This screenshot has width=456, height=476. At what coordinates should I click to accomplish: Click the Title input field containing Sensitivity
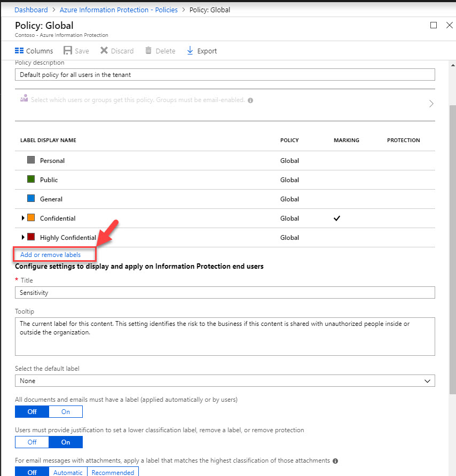pos(225,293)
